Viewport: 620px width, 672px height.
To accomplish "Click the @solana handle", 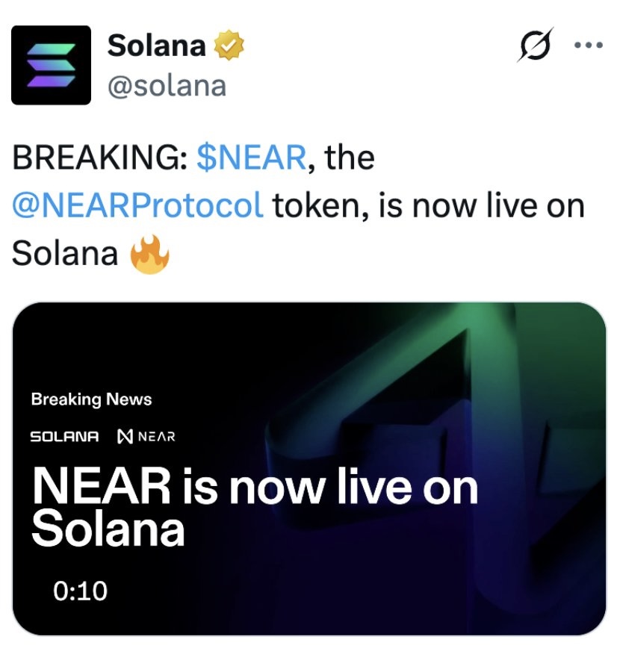I will pyautogui.click(x=167, y=86).
